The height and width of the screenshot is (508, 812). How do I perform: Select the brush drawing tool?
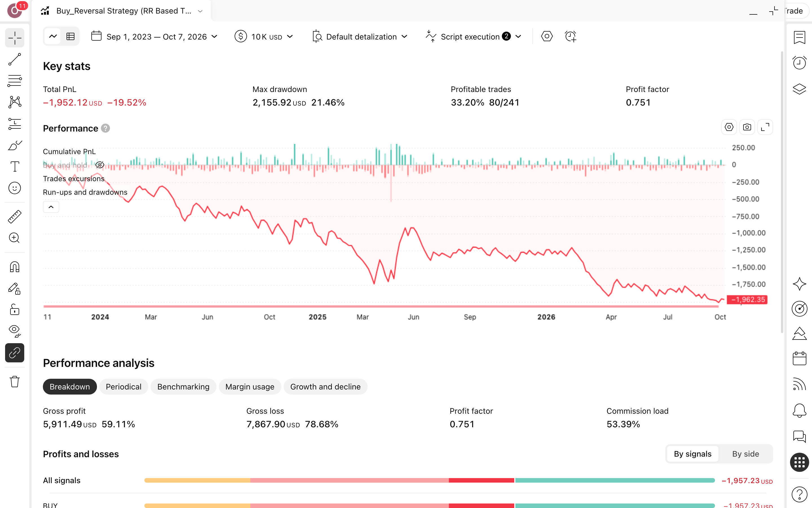15,145
